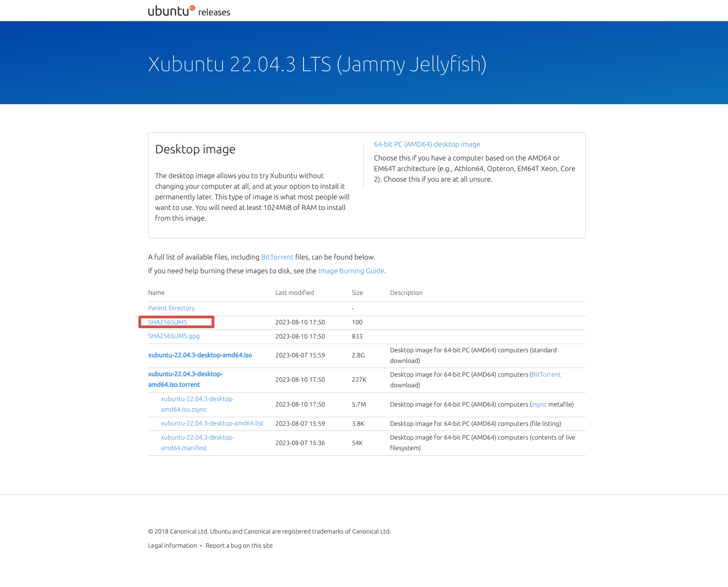Screen dimensions: 728x587
Task: Click the size value 833
Action: (x=357, y=337)
